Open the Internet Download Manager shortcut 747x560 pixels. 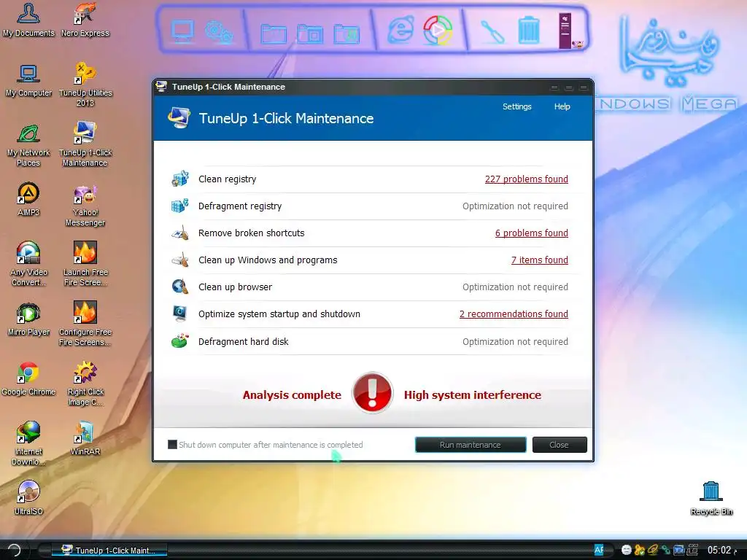click(x=28, y=443)
